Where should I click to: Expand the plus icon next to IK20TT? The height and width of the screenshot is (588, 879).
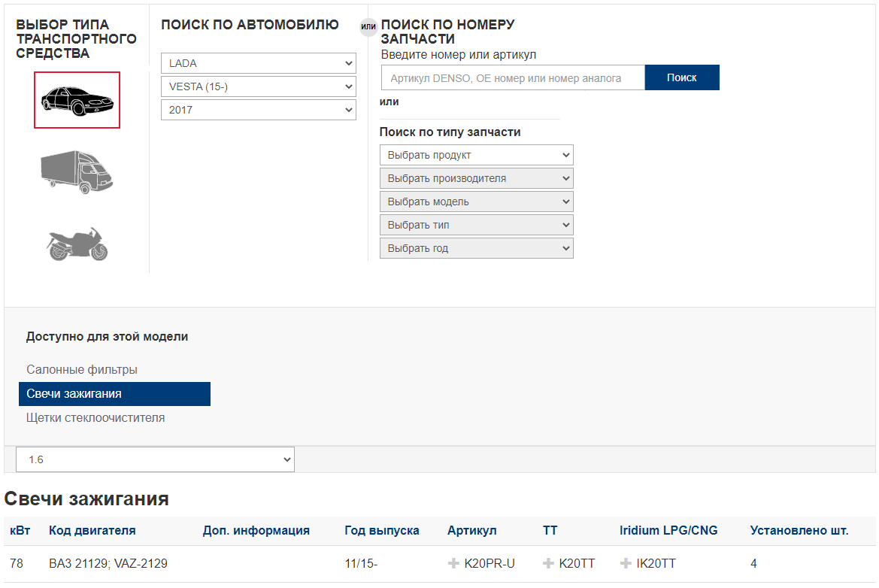(626, 563)
